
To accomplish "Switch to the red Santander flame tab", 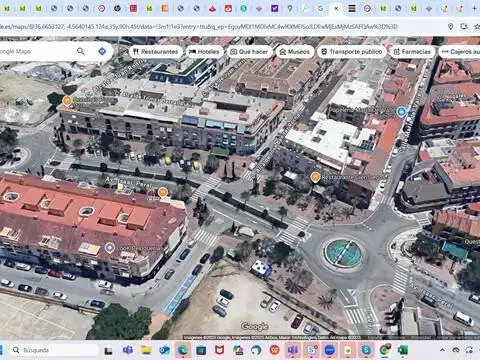I will (x=212, y=9).
